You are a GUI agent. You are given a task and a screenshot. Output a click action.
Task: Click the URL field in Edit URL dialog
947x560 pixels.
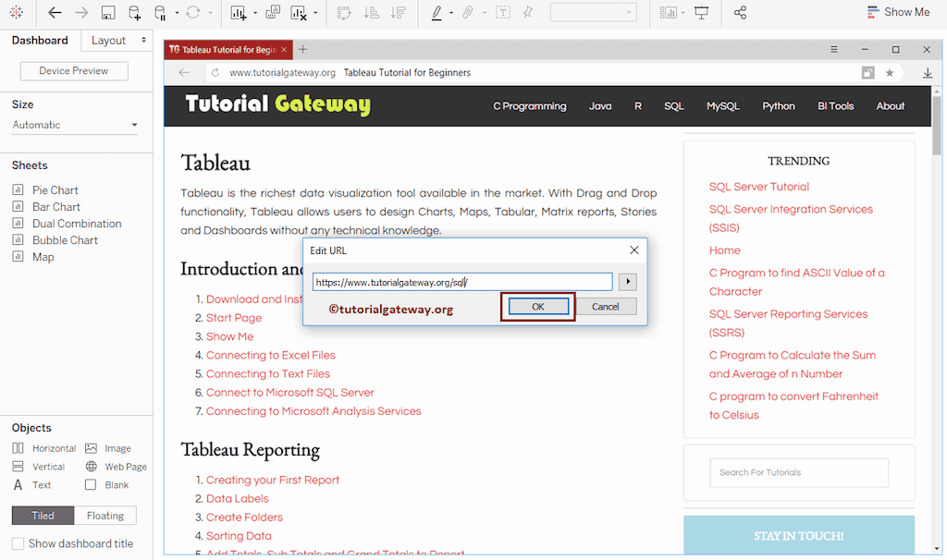(x=462, y=282)
